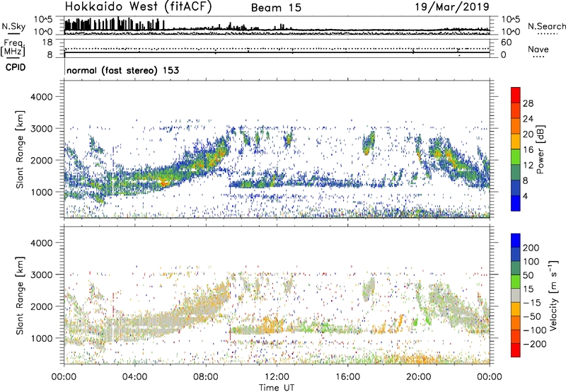Click the "04:00" time tick label

[x=134, y=377]
